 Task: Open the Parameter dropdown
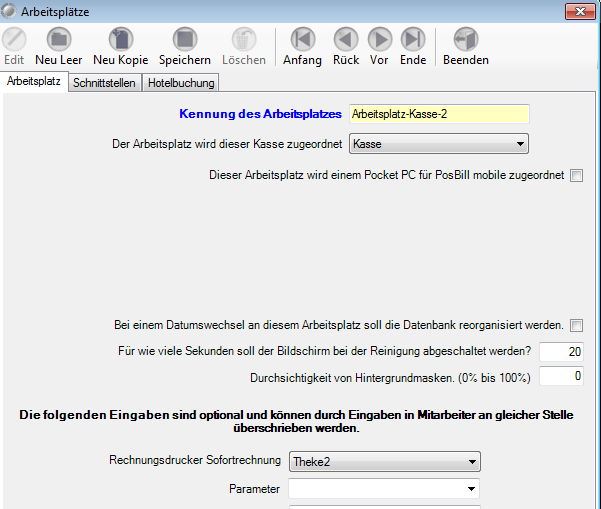384,489
